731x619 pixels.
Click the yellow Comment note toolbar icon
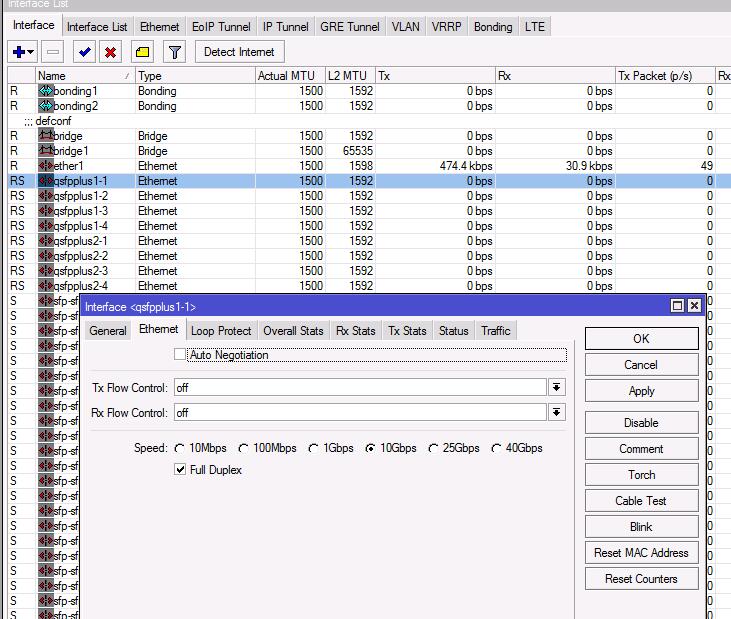coord(143,52)
